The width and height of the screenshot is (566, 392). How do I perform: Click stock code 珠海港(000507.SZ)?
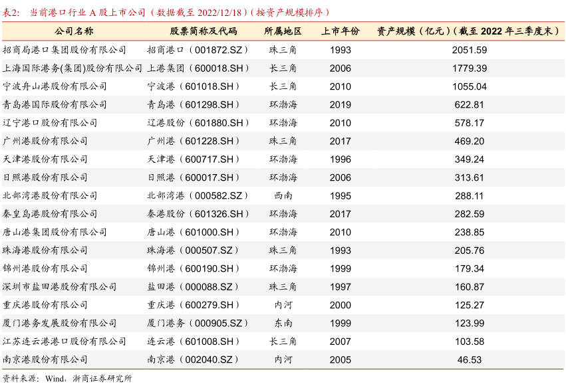193,250
